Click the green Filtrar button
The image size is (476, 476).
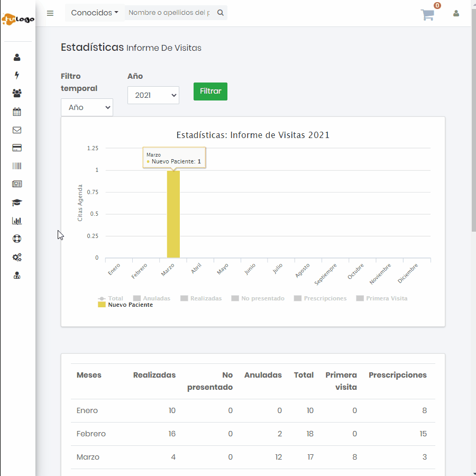210,91
